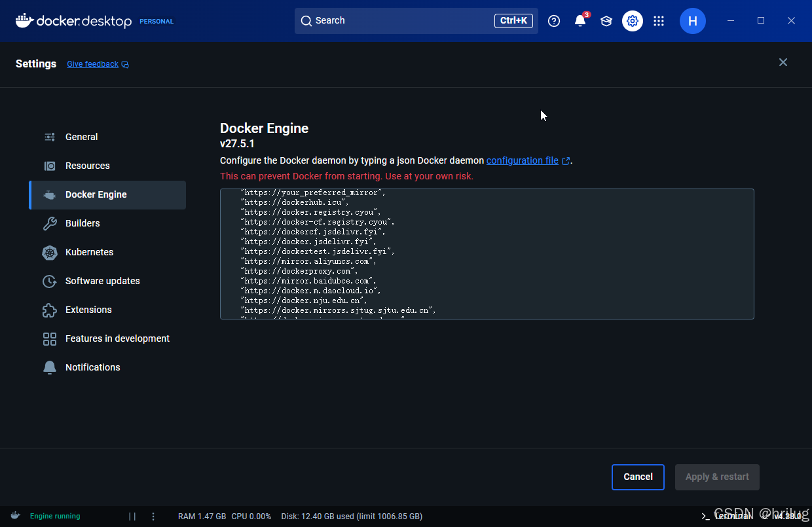The width and height of the screenshot is (812, 527).
Task: Click the feedback speech bubble icon
Action: coord(125,64)
